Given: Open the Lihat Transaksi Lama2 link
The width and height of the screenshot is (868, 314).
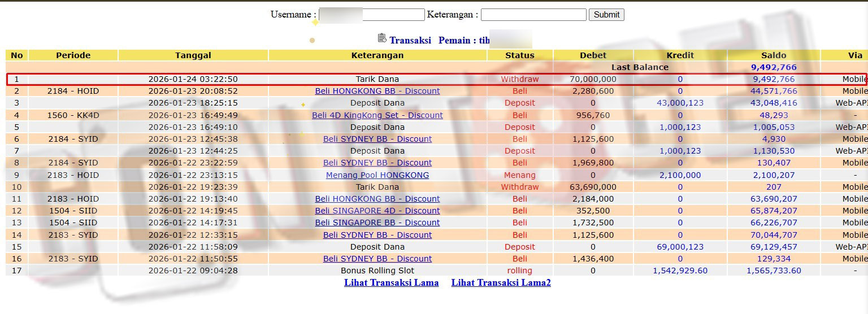Looking at the screenshot, I should (501, 282).
